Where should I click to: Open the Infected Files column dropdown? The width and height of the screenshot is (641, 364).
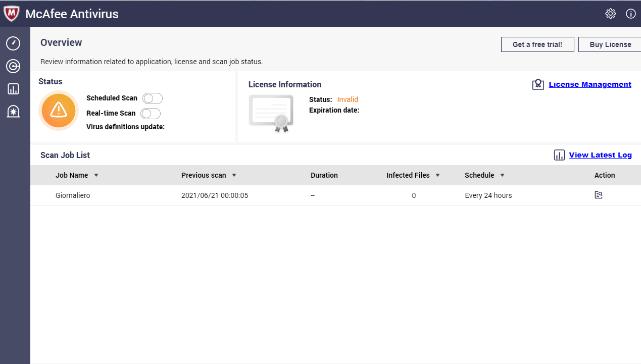tap(437, 176)
